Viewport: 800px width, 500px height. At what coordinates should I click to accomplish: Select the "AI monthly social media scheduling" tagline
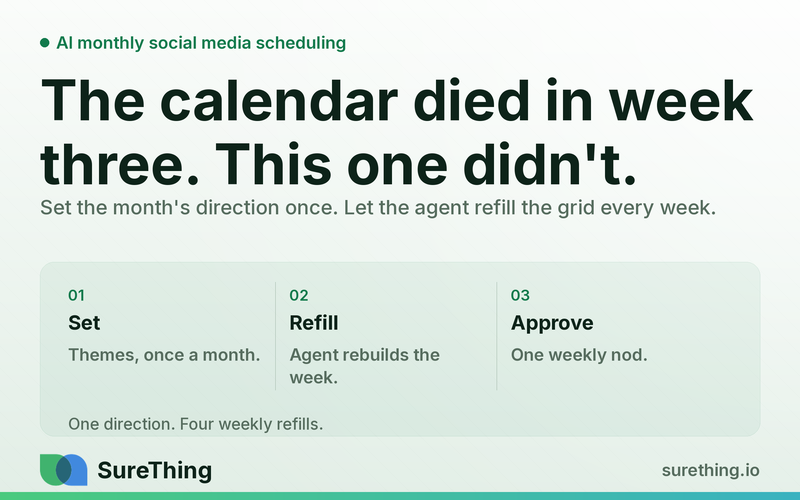(x=201, y=43)
